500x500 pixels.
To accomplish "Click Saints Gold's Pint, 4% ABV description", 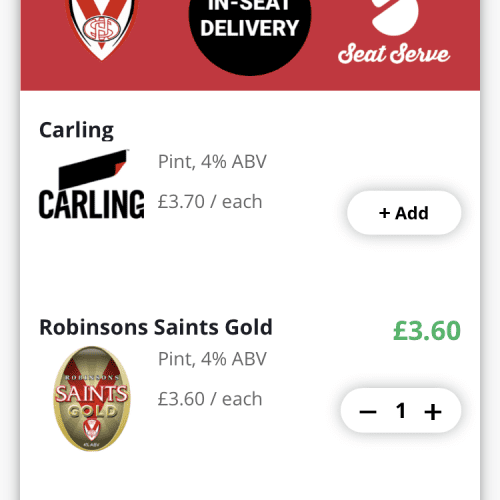I will click(x=212, y=359).
